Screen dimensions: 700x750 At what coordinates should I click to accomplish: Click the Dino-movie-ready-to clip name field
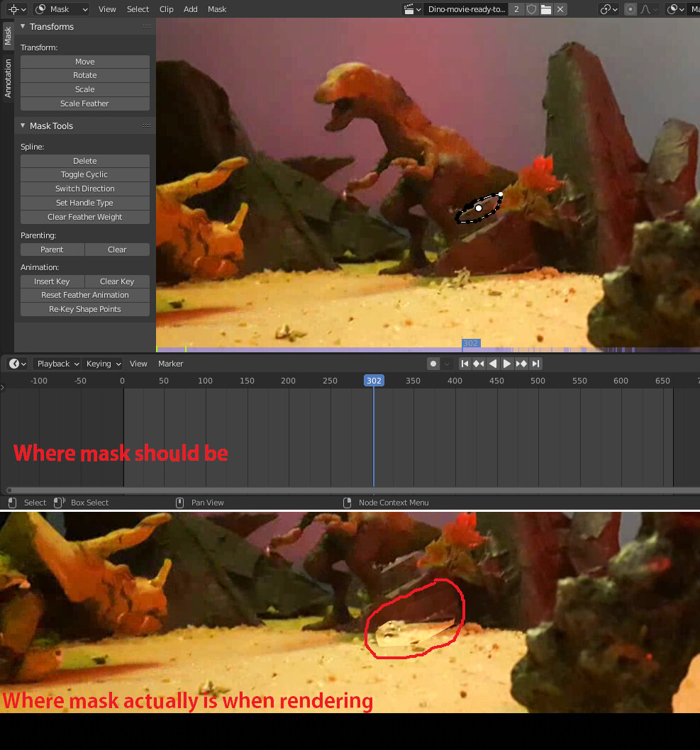pyautogui.click(x=466, y=9)
